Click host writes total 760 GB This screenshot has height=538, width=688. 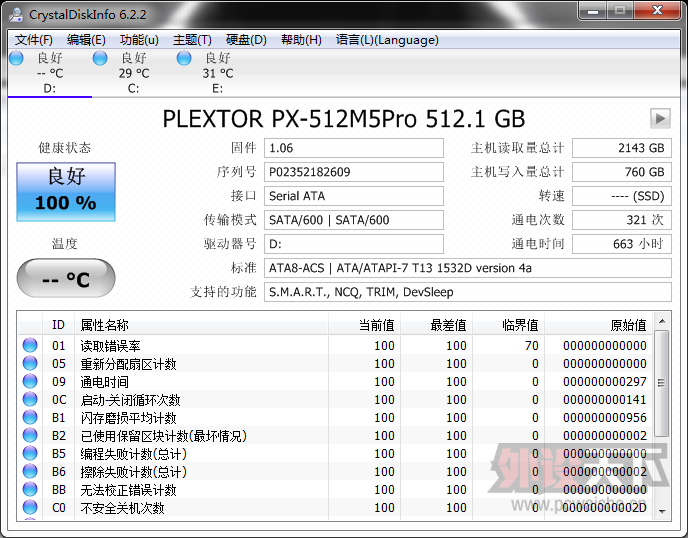point(622,172)
